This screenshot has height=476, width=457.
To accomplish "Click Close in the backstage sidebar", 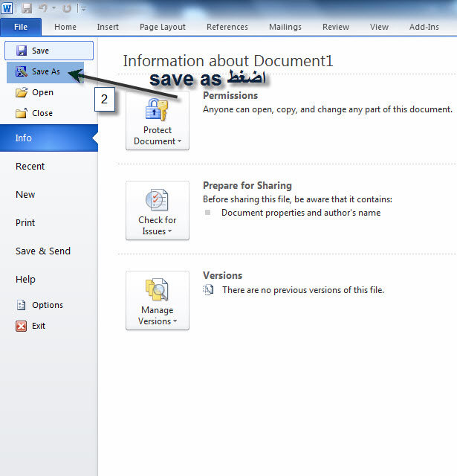I will [42, 113].
